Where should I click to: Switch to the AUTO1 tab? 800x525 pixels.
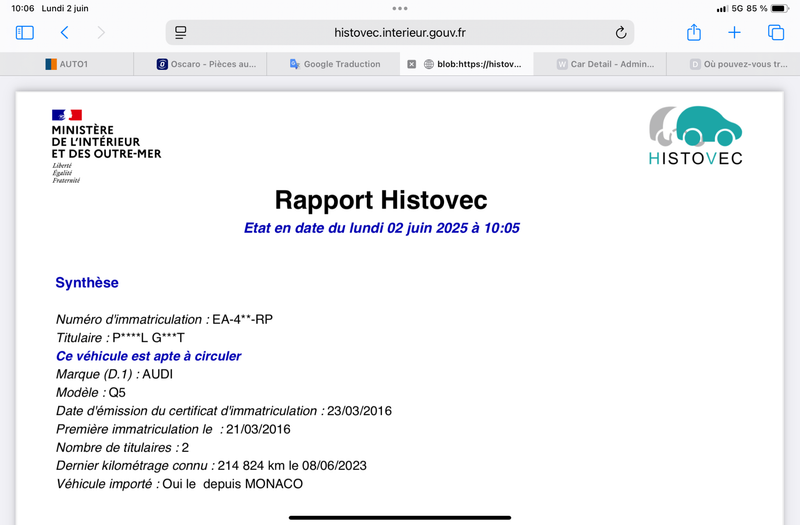(67, 64)
